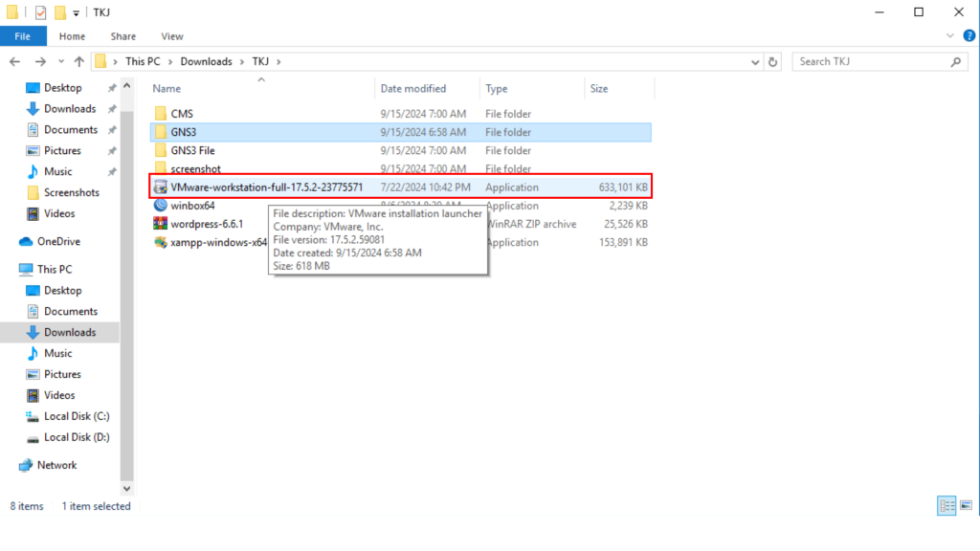Click the VMware-workstation installer file icon
The image size is (980, 551).
pyautogui.click(x=161, y=187)
